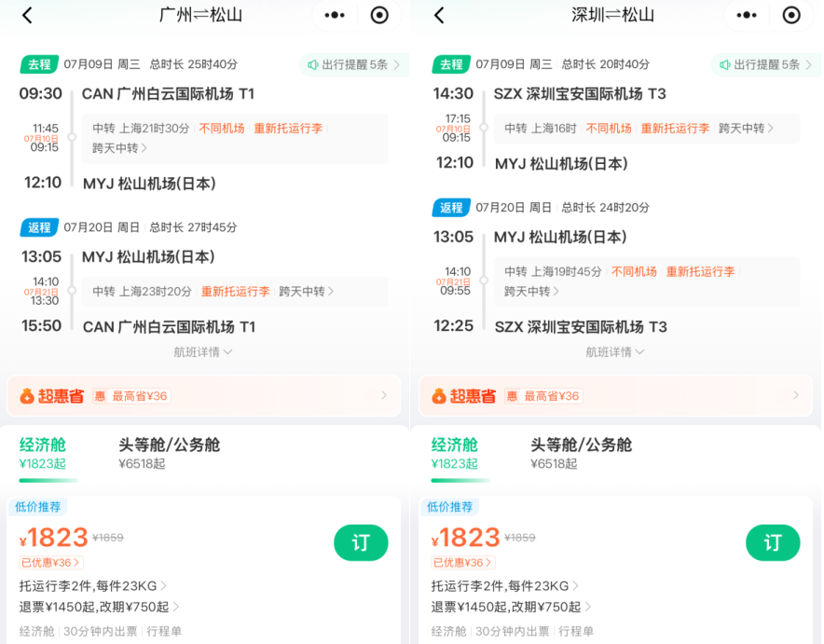The height and width of the screenshot is (644, 824).
Task: Open the 出行提醒5条 travel alerts announcement
Action: 352,63
